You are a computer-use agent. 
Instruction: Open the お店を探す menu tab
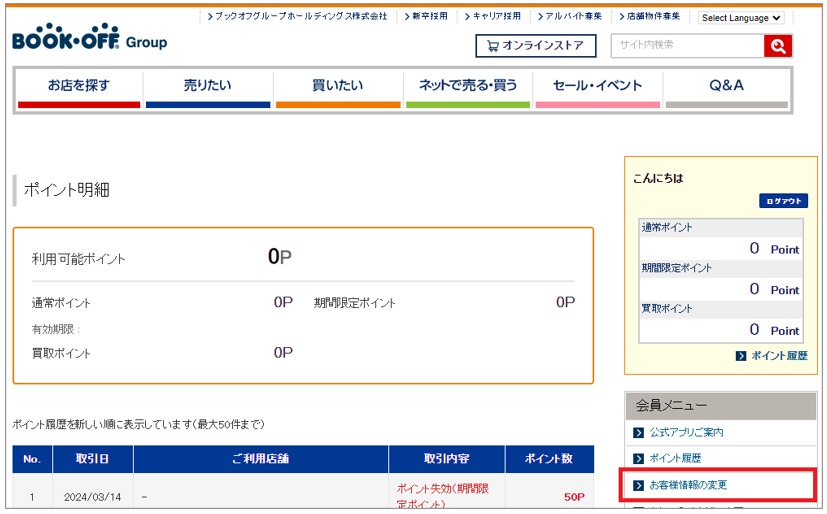coord(79,86)
